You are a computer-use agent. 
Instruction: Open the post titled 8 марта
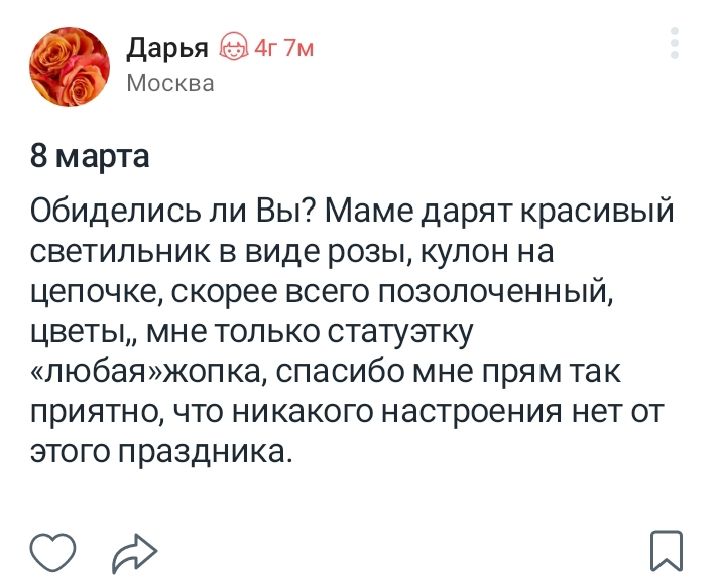[x=90, y=156]
